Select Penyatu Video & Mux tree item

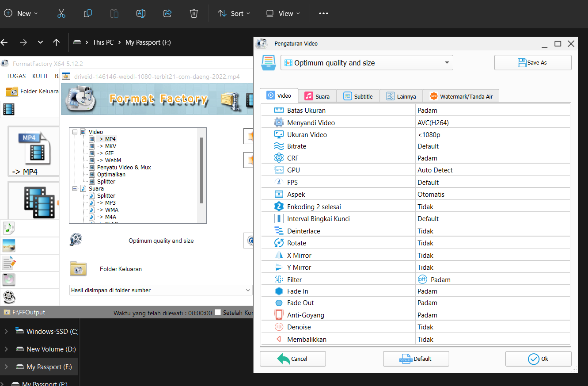(124, 167)
